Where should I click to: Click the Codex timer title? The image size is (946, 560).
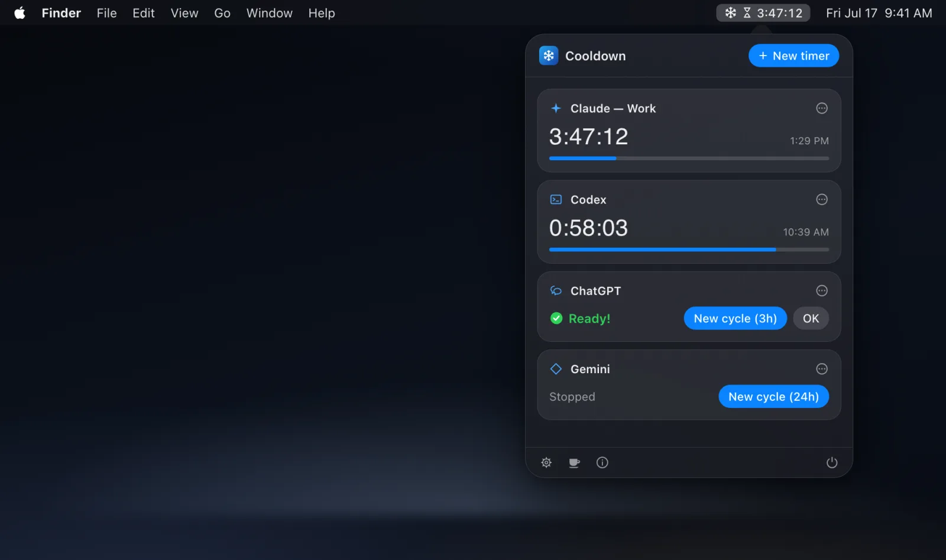(x=588, y=199)
